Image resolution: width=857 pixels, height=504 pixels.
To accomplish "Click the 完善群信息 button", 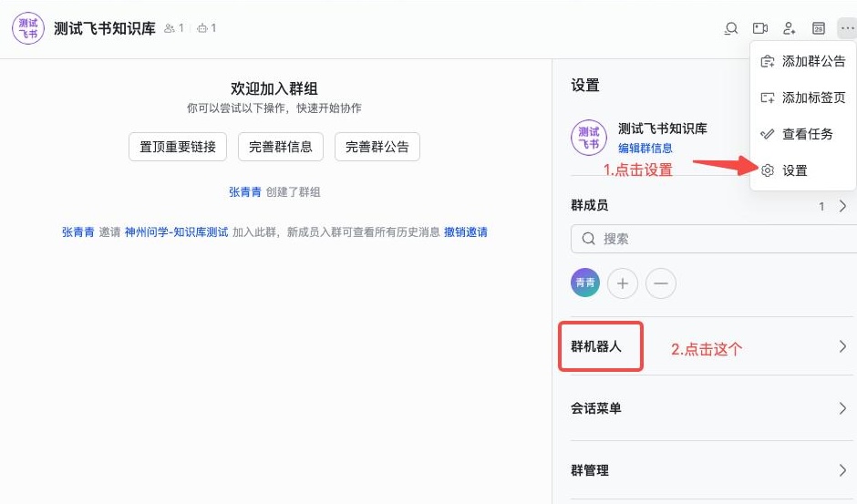I will pyautogui.click(x=281, y=147).
